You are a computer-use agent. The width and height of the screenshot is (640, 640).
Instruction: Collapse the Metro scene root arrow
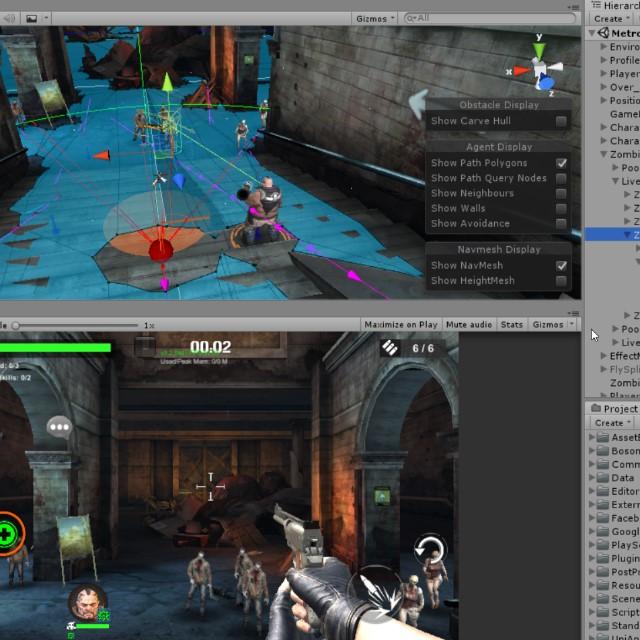tap(592, 33)
